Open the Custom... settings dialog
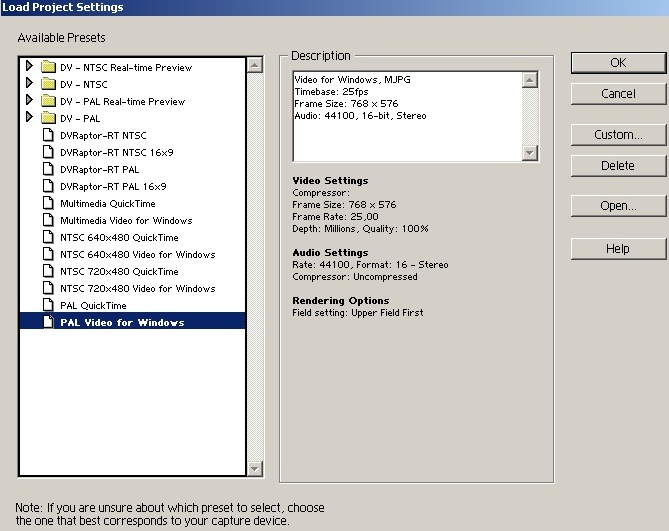669x531 pixels. click(x=618, y=135)
